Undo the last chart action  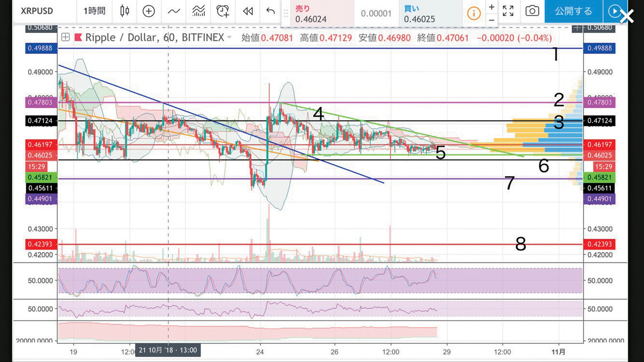[270, 11]
